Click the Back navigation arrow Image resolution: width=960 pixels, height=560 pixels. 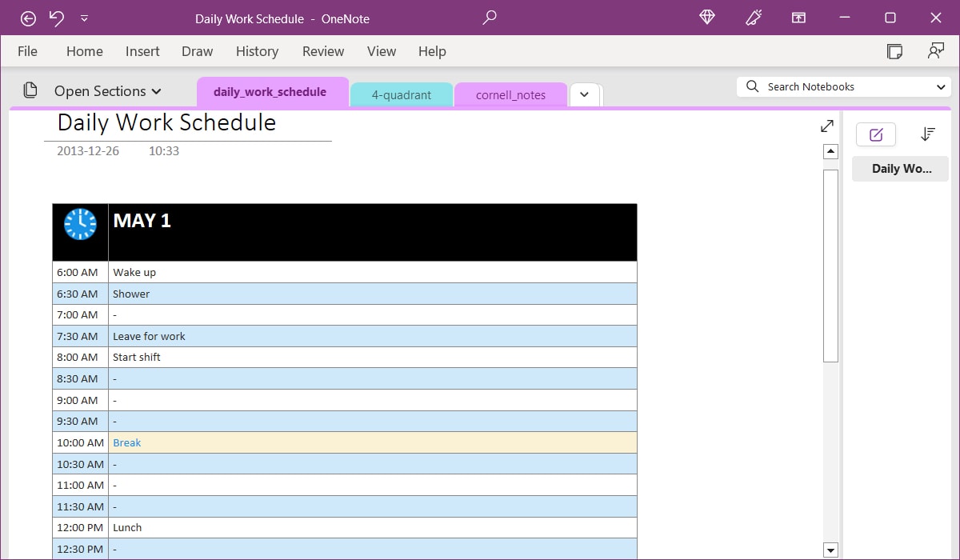[x=28, y=18]
